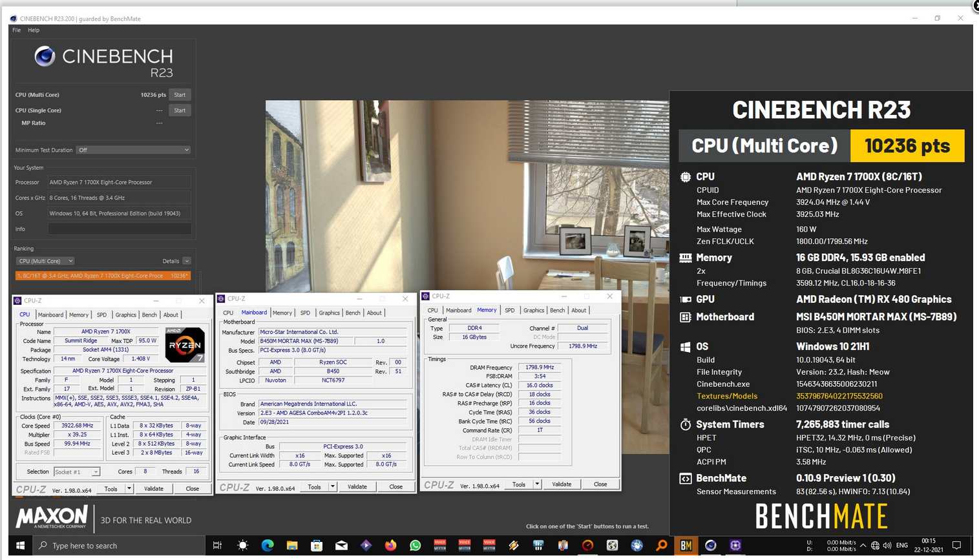Click the Cinebench R23 logo sphere icon
Screen dimensions: 979x560
45,57
